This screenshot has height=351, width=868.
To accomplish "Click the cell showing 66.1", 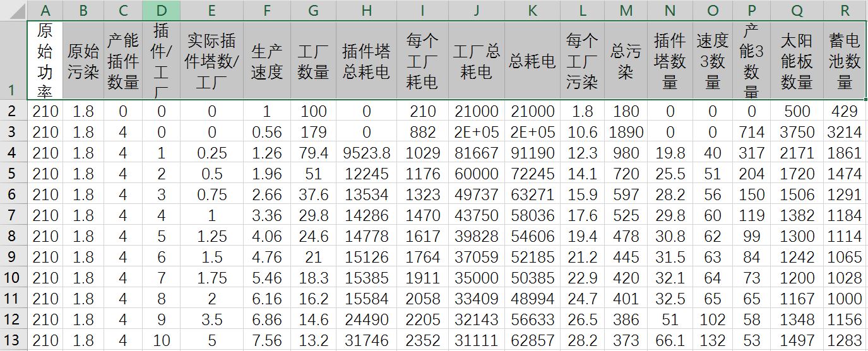I will (x=670, y=340).
